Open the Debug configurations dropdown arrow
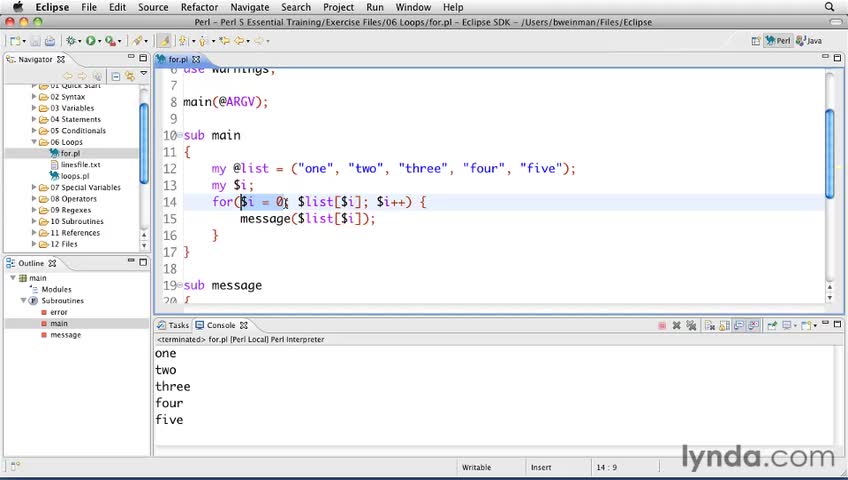The height and width of the screenshot is (480, 848). point(80,41)
